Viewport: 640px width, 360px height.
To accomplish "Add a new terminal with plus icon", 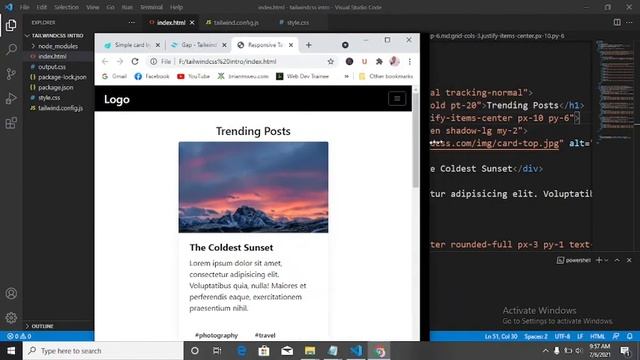I will click(599, 260).
